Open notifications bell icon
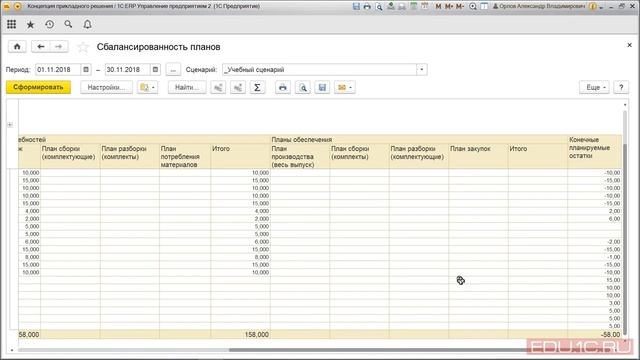Image resolution: width=640 pixels, height=360 pixels. (x=87, y=24)
